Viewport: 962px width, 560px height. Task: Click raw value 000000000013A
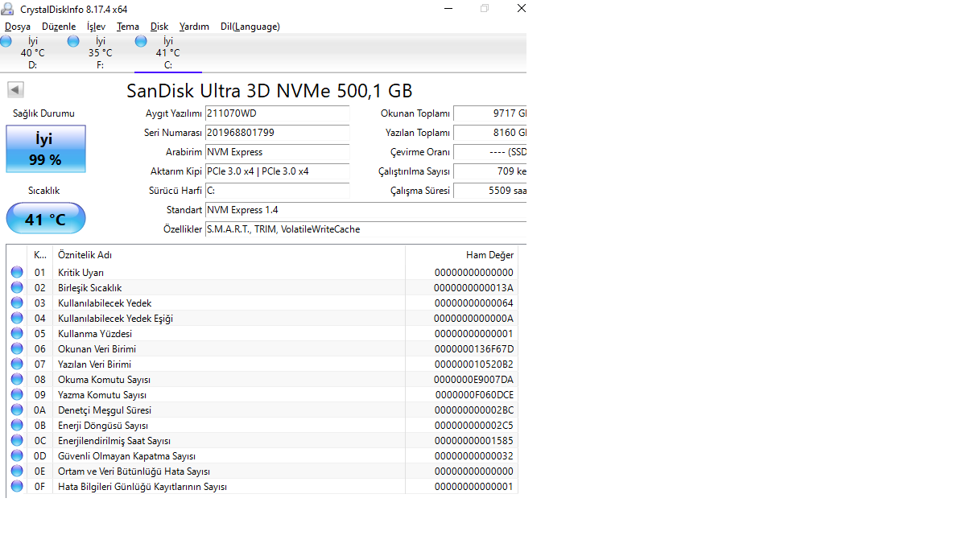473,288
